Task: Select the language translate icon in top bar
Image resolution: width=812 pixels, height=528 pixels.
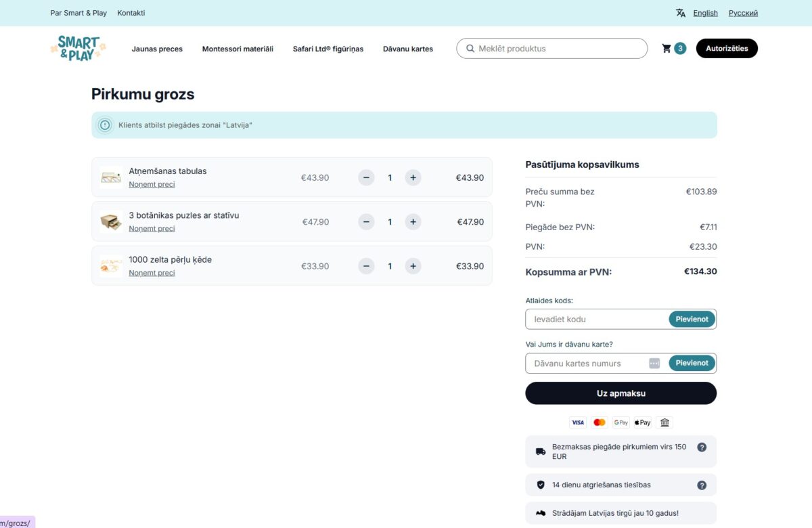Action: [680, 12]
